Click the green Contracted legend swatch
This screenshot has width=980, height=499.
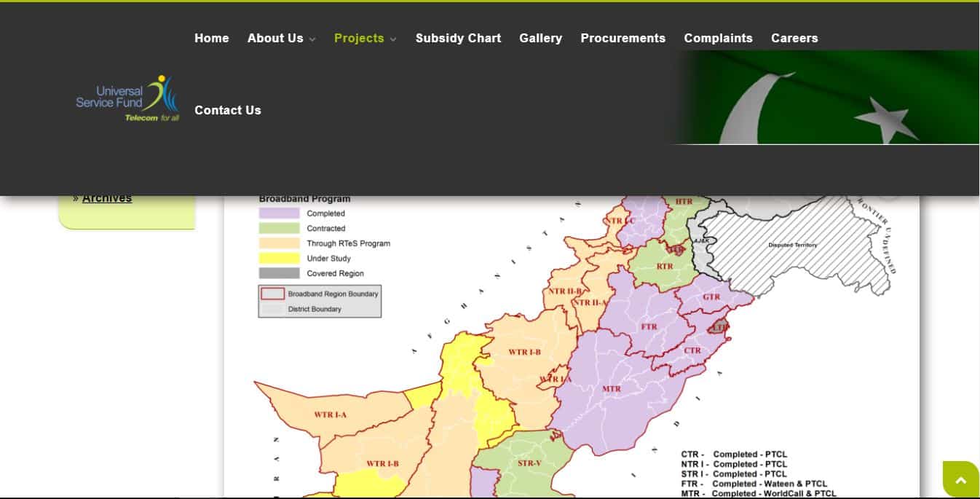[x=280, y=228]
